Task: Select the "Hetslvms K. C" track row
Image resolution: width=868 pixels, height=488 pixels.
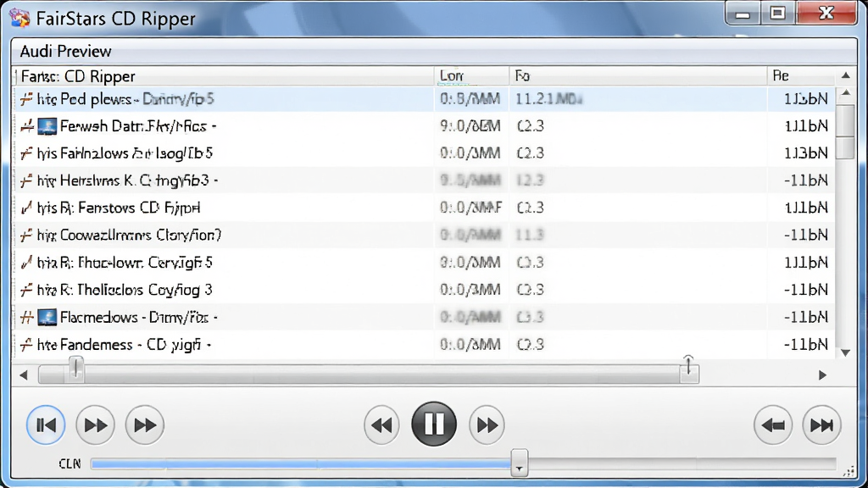Action: click(424, 180)
